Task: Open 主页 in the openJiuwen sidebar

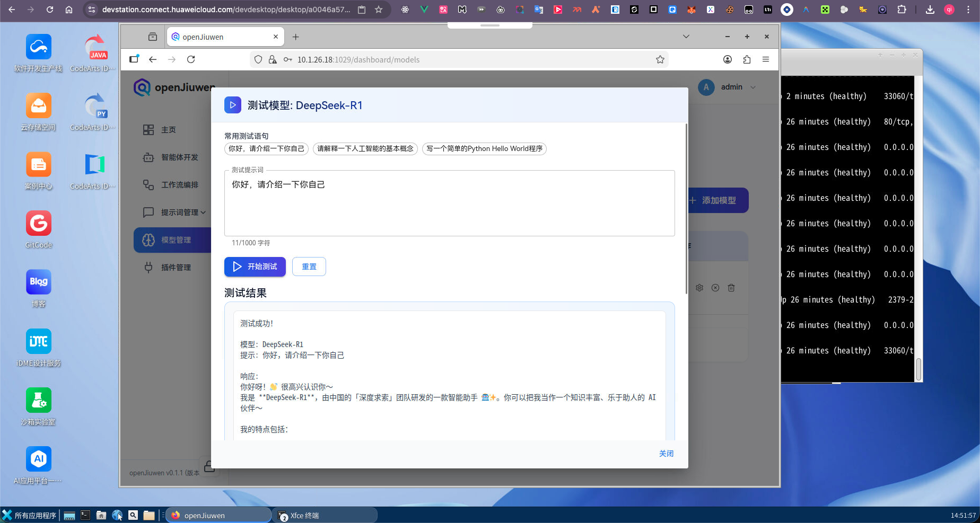Action: (x=169, y=130)
